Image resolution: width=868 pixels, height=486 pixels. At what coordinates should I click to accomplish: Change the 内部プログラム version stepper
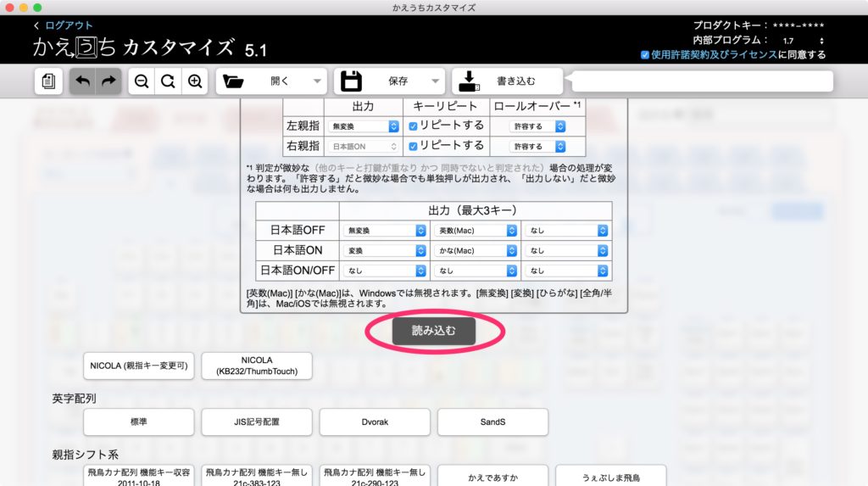(821, 41)
